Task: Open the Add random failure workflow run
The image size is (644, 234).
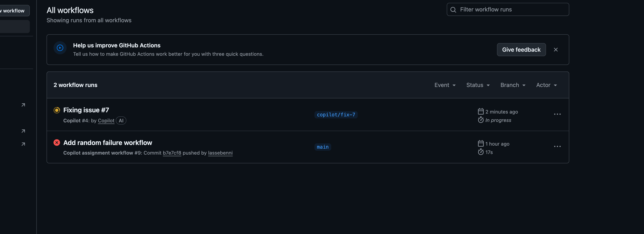Action: [107, 143]
